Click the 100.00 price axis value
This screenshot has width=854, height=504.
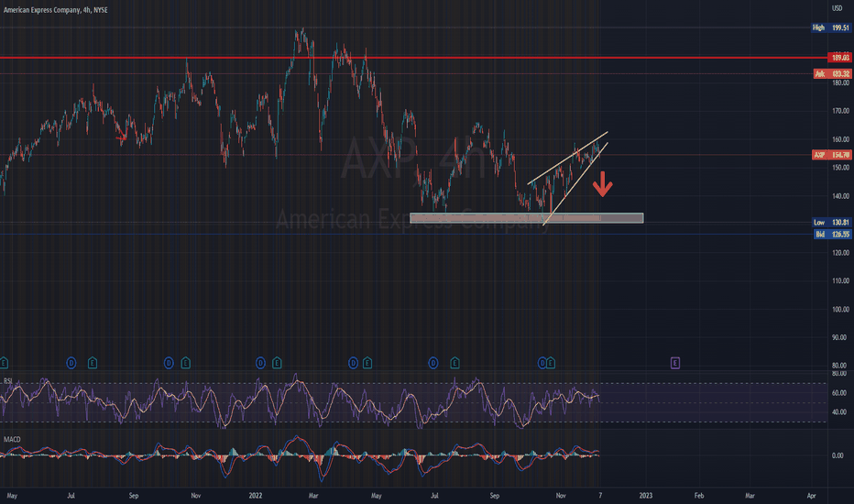pyautogui.click(x=840, y=310)
